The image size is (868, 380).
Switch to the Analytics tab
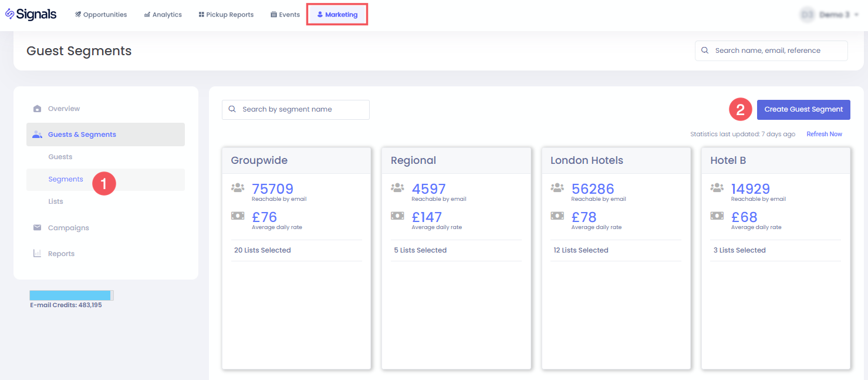click(x=163, y=15)
